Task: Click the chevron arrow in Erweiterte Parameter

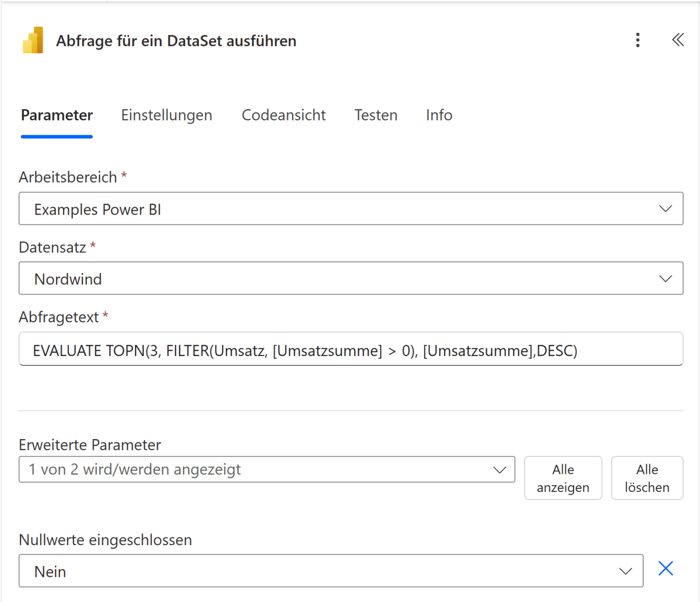Action: click(x=499, y=470)
